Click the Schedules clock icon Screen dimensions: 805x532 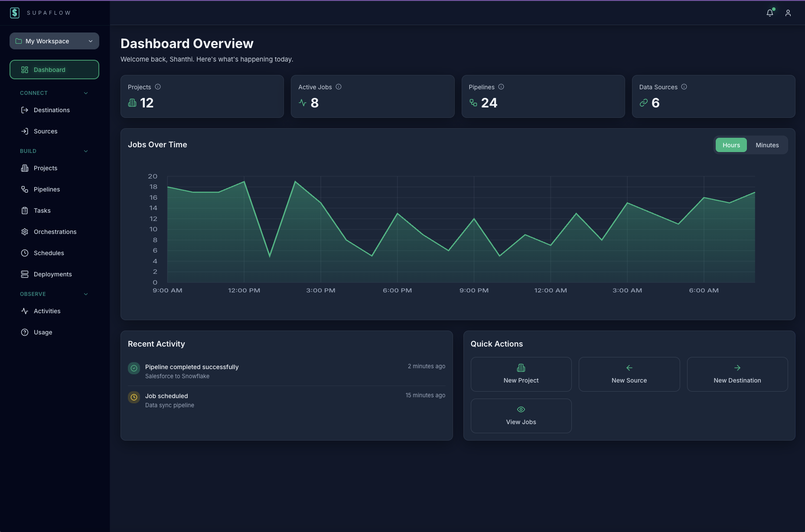tap(25, 253)
